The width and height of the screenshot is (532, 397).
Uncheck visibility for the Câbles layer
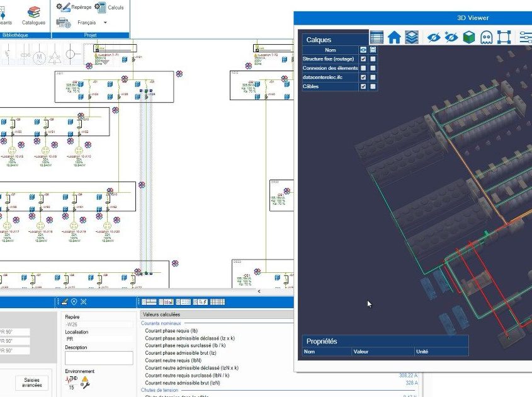point(363,86)
